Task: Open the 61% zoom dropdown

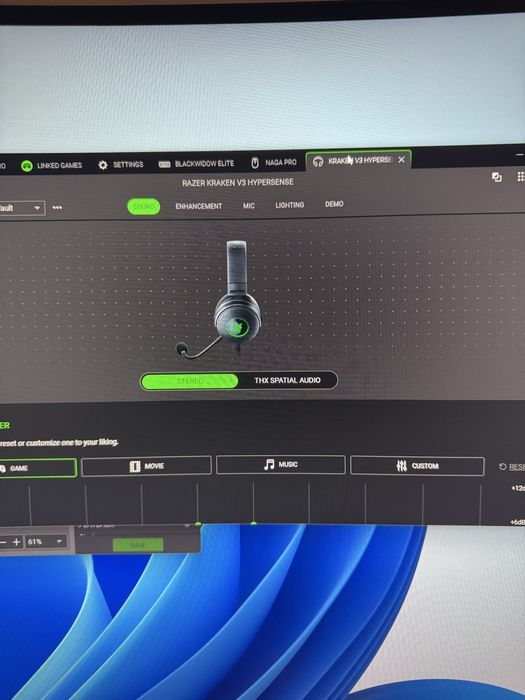Action: pyautogui.click(x=46, y=542)
